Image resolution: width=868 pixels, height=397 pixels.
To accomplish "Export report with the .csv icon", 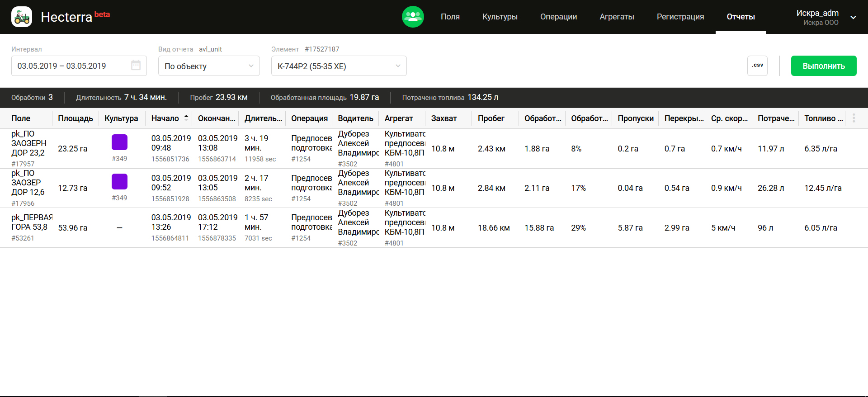I will (x=757, y=66).
